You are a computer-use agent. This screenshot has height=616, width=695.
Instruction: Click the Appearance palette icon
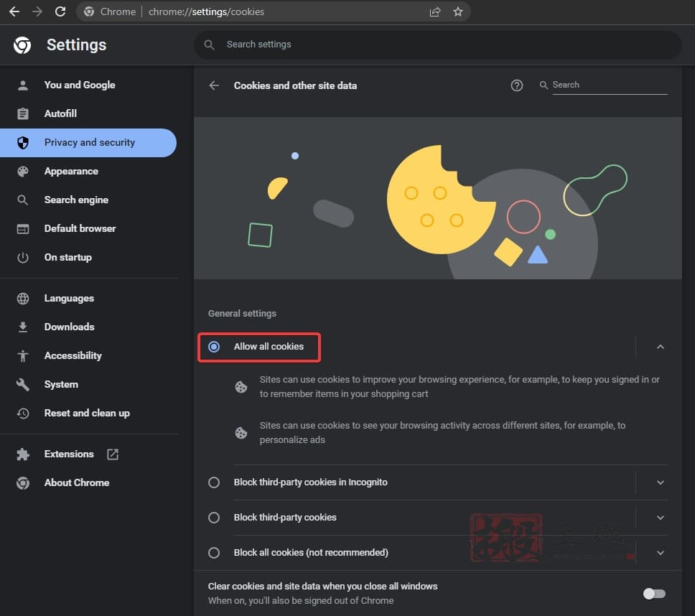[23, 172]
